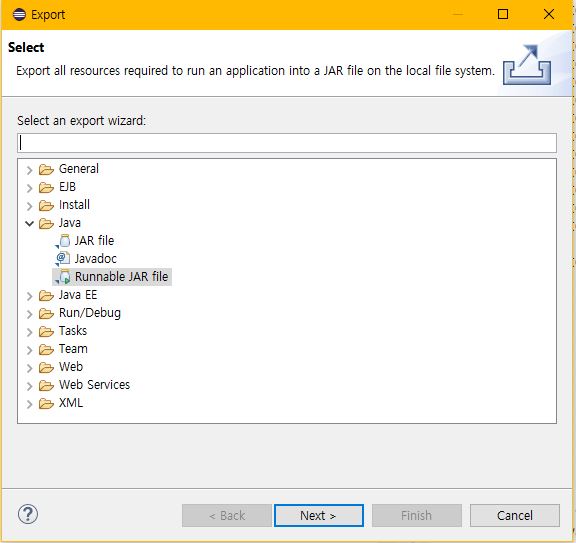Select the XML label

pos(71,403)
